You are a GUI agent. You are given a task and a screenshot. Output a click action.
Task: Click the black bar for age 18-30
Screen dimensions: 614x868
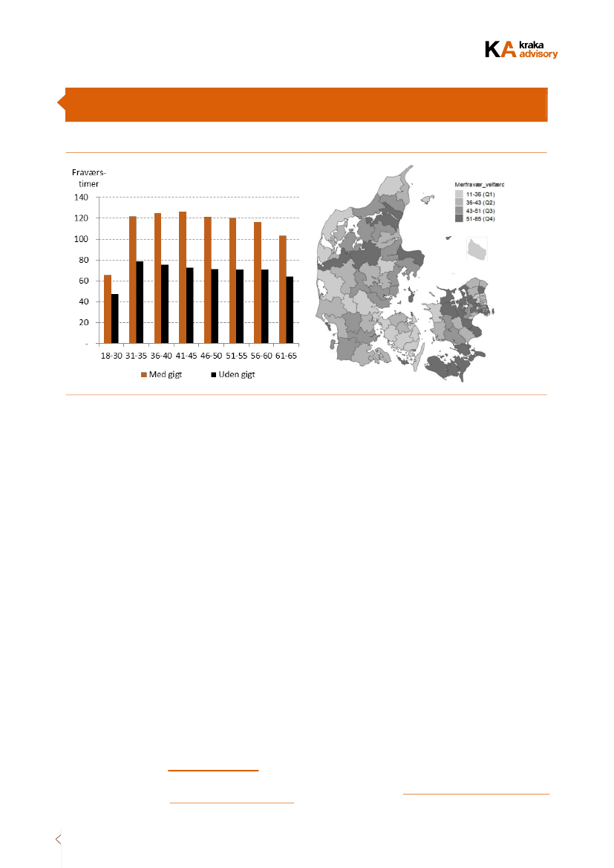coord(114,319)
